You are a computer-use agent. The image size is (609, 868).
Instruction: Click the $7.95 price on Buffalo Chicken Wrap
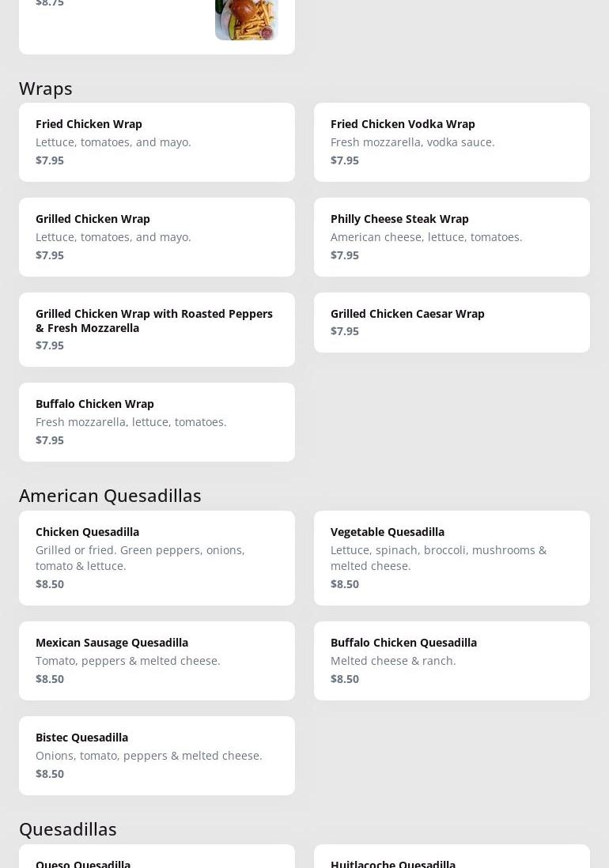pos(50,440)
